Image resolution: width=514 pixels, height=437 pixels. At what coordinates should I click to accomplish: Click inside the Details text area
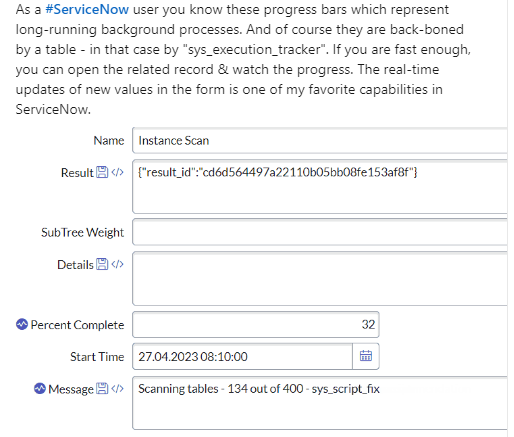pyautogui.click(x=320, y=279)
